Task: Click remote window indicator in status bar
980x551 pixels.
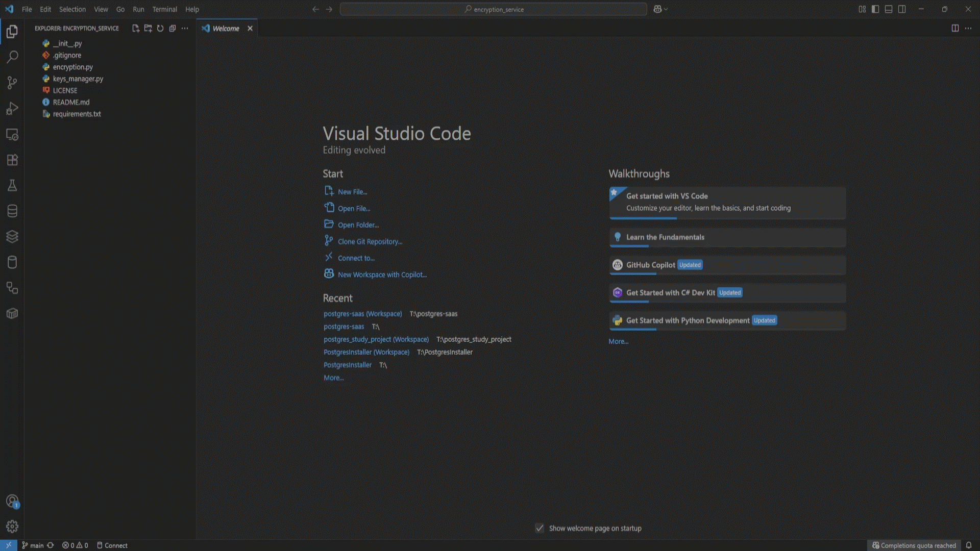Action: point(9,545)
